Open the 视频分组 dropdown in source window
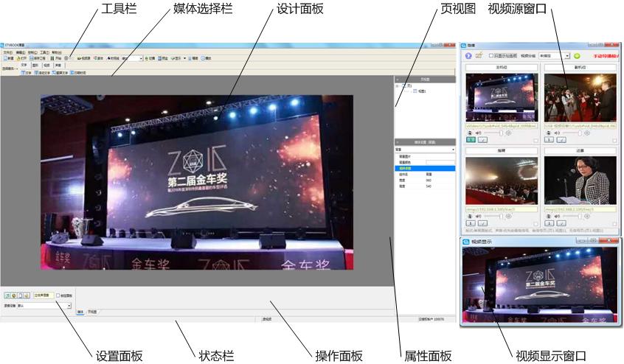This screenshot has height=364, width=624. [567, 56]
